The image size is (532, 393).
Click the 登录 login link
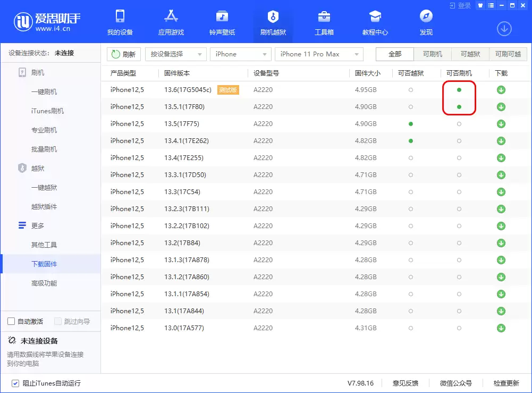(460, 5)
